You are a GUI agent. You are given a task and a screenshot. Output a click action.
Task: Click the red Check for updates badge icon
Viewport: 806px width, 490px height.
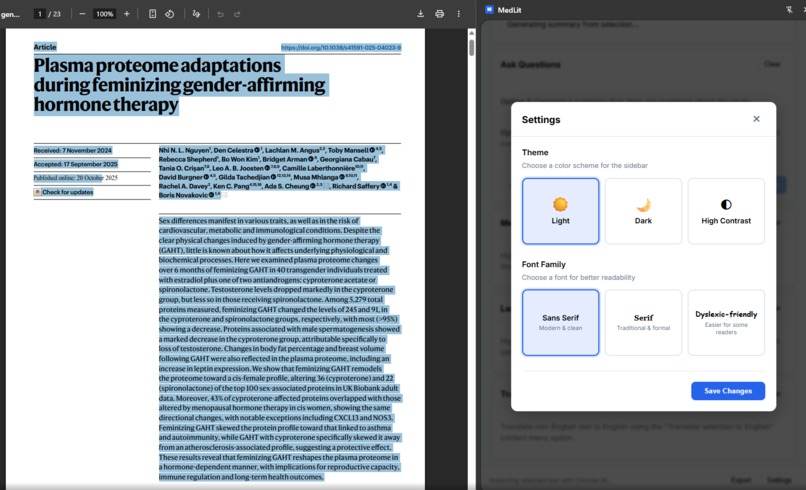[x=37, y=192]
